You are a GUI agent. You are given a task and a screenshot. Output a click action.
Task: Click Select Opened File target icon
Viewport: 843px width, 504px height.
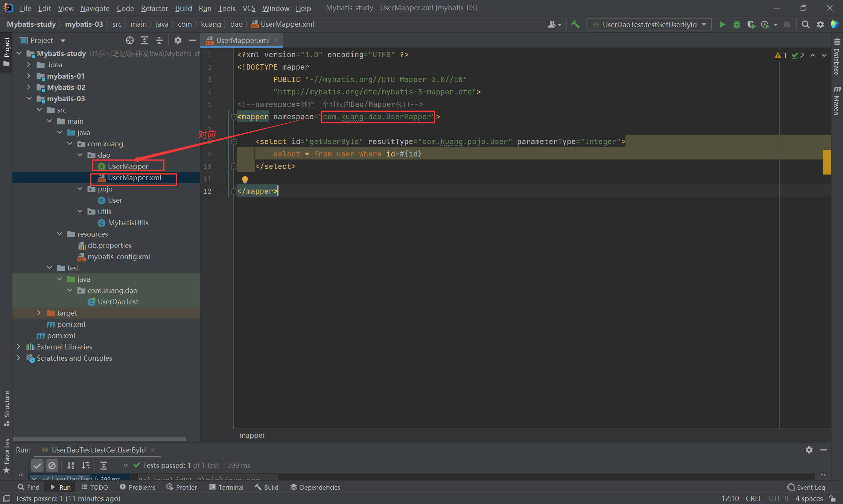pos(130,40)
